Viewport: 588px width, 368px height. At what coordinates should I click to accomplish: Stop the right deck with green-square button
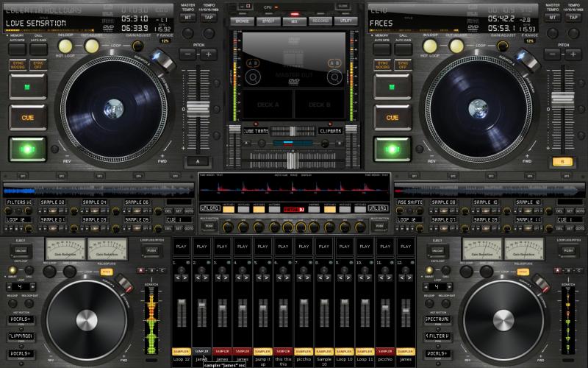coord(392,87)
